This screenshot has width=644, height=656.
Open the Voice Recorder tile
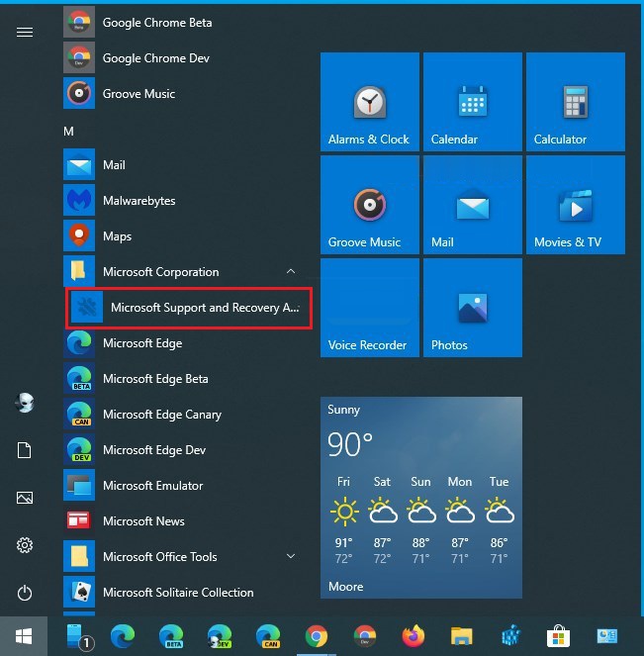[x=370, y=308]
